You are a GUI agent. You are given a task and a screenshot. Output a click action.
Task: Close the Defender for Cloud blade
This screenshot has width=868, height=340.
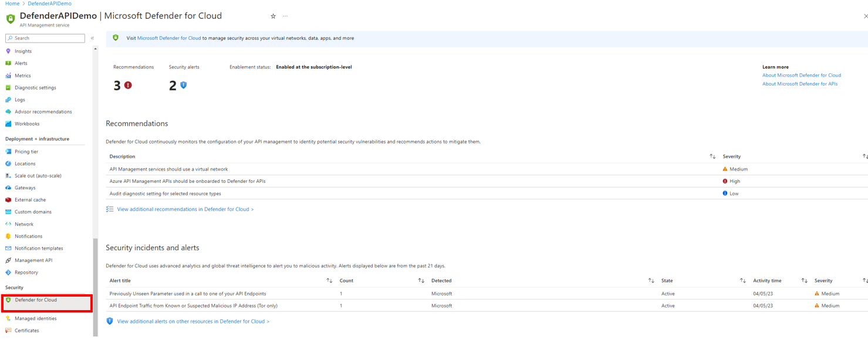(x=865, y=16)
